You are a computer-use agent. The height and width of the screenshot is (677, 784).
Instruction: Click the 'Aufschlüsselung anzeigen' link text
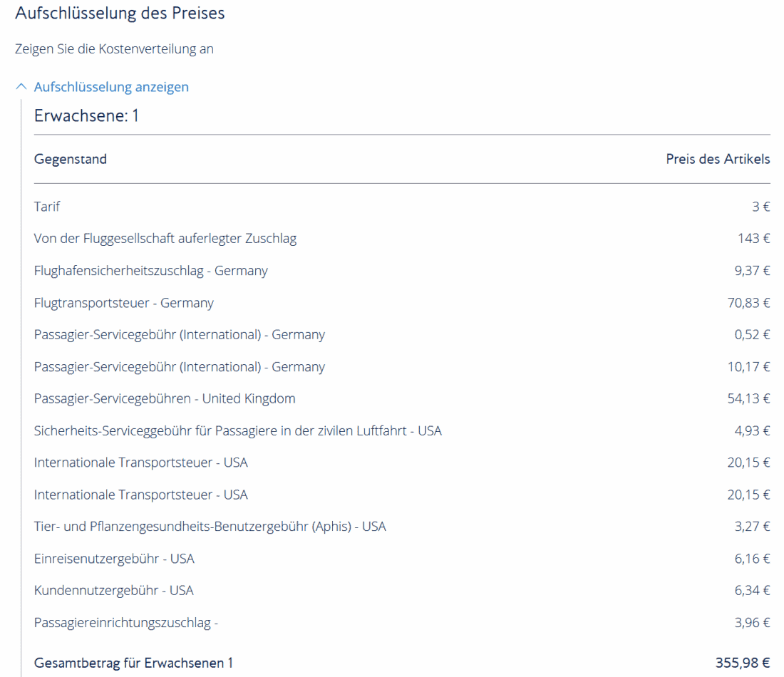(x=111, y=87)
